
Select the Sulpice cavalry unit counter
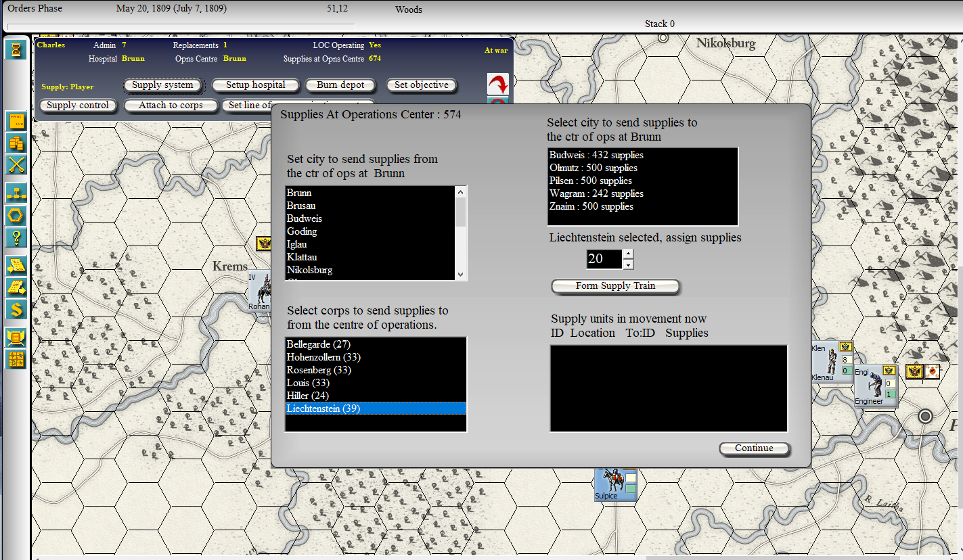pos(616,484)
